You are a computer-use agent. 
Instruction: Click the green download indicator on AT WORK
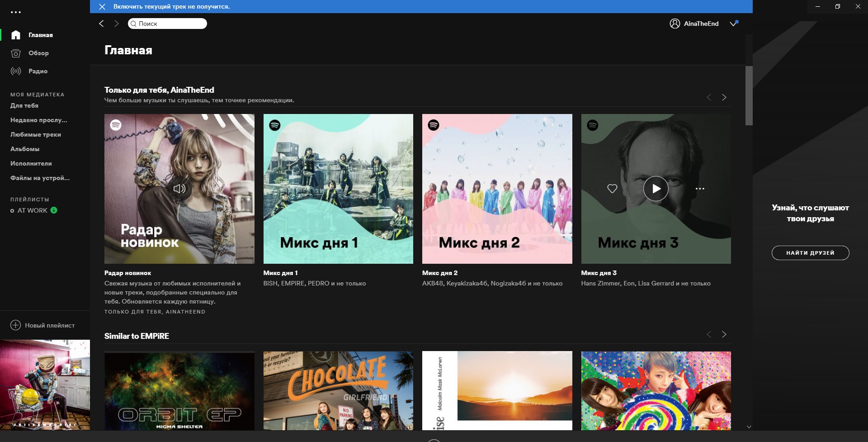point(54,210)
